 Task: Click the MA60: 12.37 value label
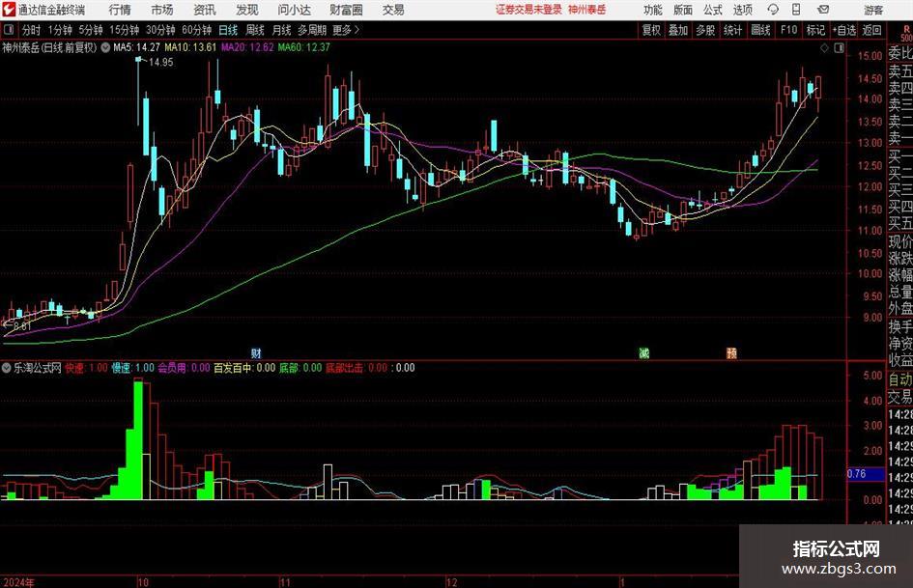(x=304, y=47)
